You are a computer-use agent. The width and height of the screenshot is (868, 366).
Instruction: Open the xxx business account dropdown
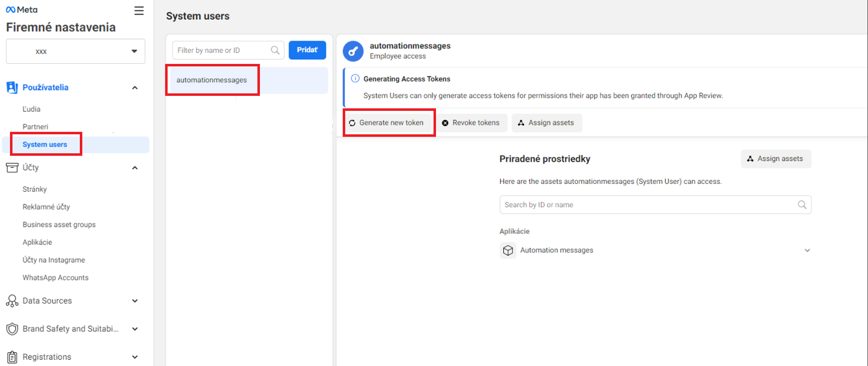75,51
